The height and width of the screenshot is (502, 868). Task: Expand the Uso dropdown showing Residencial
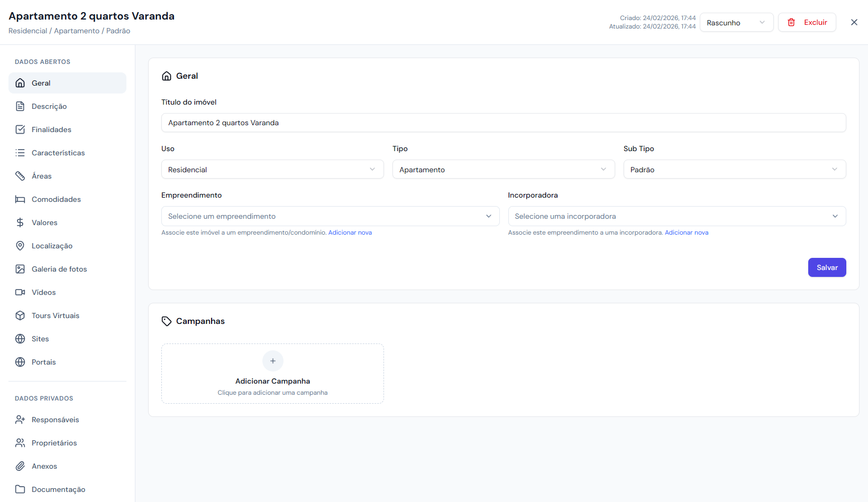coord(272,170)
